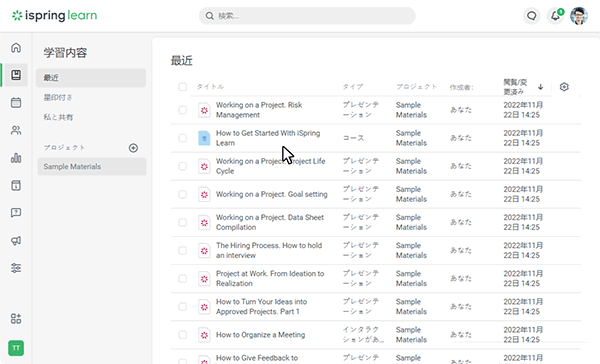Viewport: 600px width, 364px height.
Task: Click the magnifier icon in search bar
Action: tap(209, 16)
